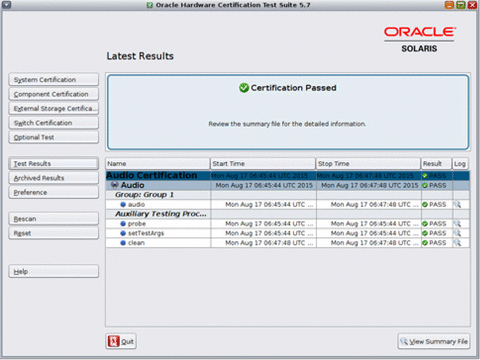
Task: Click the Reset button
Action: (x=54, y=233)
